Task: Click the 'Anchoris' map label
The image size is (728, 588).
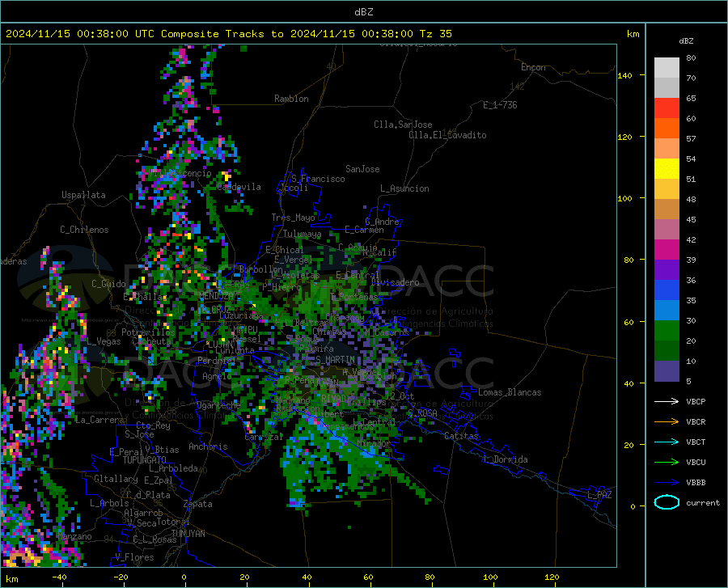Action: 208,446
